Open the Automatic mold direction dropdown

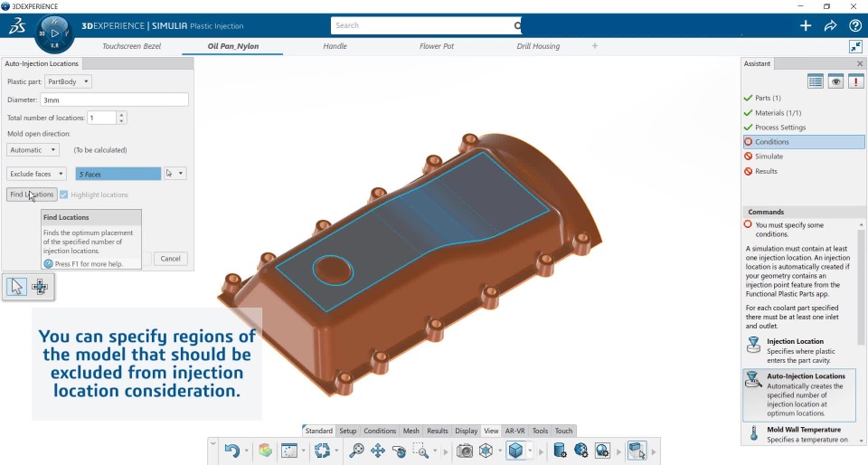click(x=33, y=149)
